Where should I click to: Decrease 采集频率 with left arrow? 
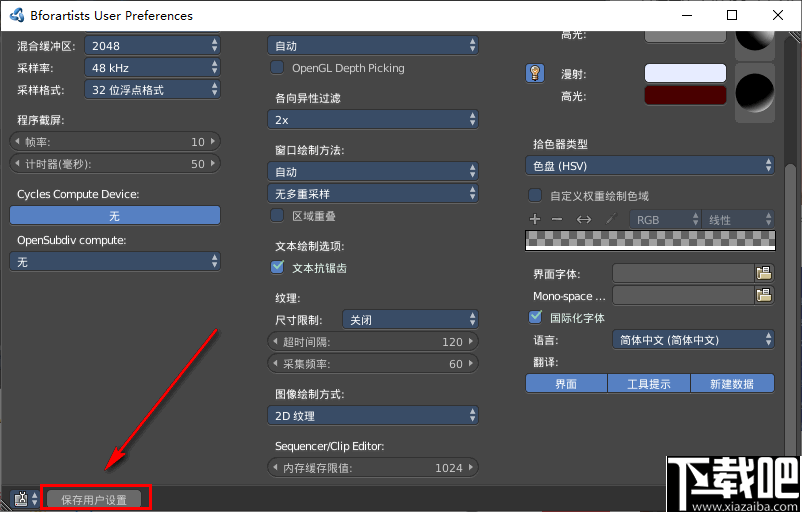(x=275, y=364)
